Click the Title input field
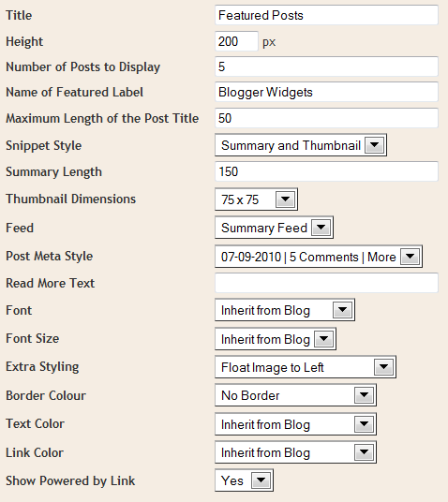448x502 pixels. (x=326, y=15)
